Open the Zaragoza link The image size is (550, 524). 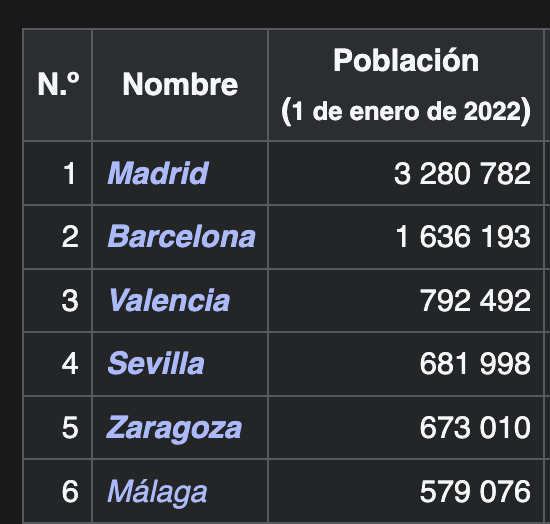[x=174, y=428]
